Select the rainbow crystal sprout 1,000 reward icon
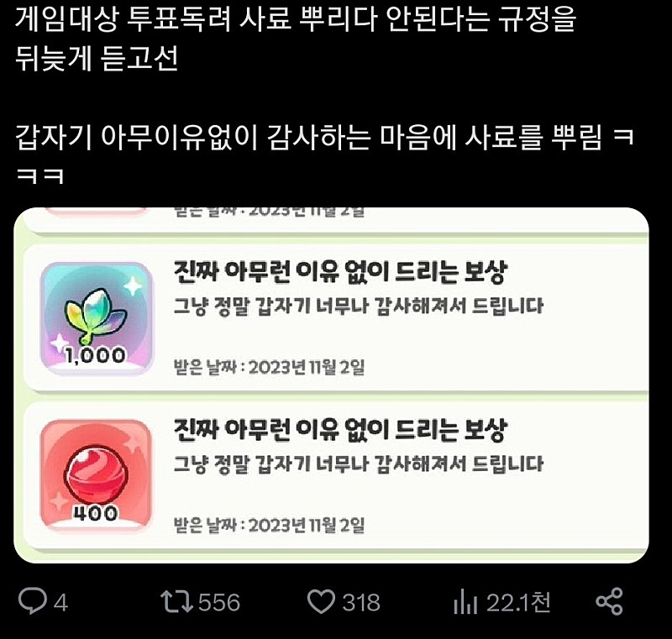The width and height of the screenshot is (672, 639). (97, 319)
